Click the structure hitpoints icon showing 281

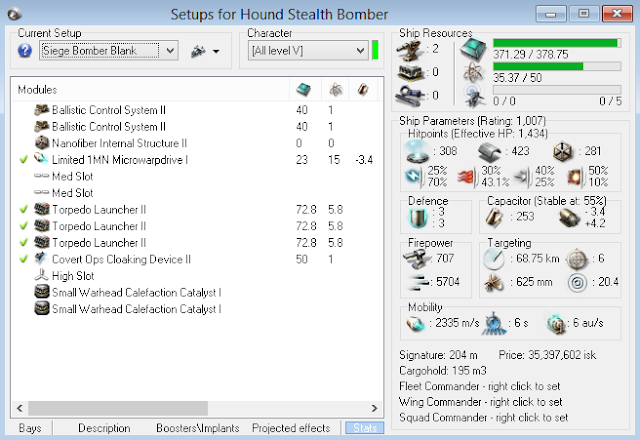click(563, 151)
